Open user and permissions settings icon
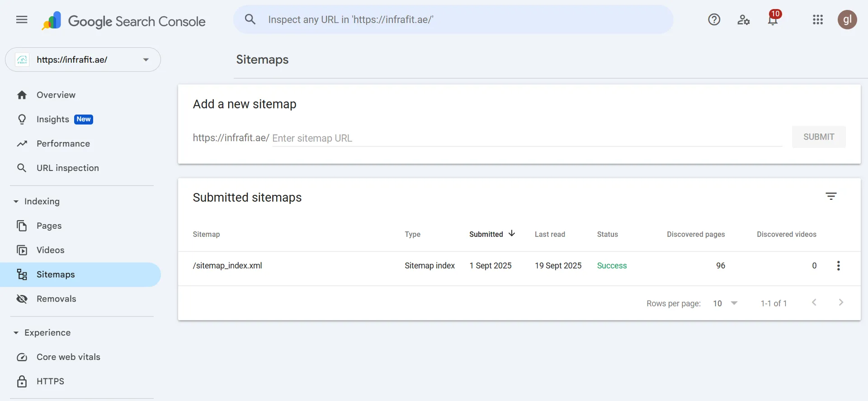 pyautogui.click(x=743, y=20)
